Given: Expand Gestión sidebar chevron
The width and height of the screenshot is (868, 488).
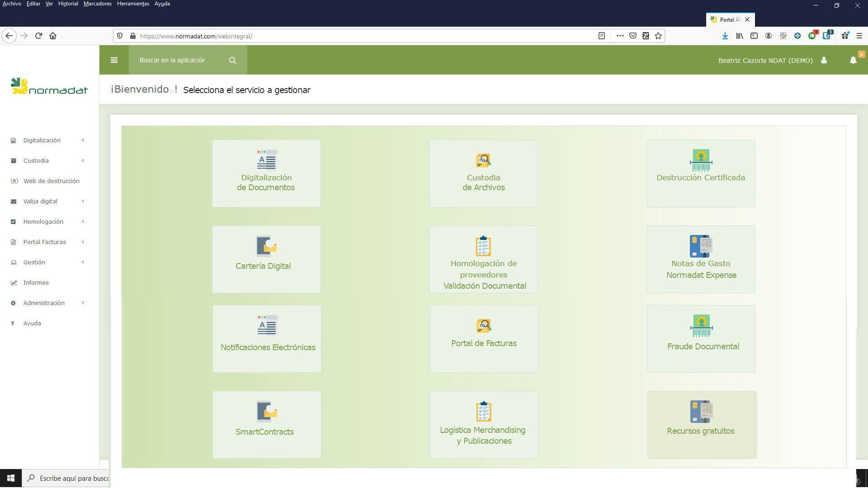Looking at the screenshot, I should [83, 262].
